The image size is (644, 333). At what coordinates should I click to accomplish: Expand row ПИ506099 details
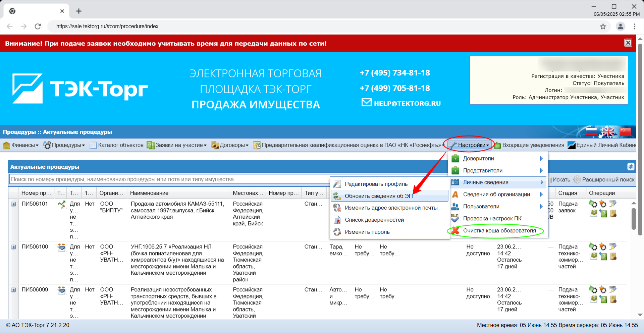pos(13,290)
